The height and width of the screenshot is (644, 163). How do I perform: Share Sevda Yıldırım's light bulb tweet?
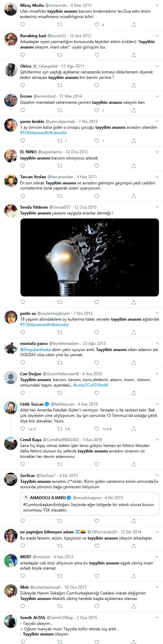[x=134, y=302]
